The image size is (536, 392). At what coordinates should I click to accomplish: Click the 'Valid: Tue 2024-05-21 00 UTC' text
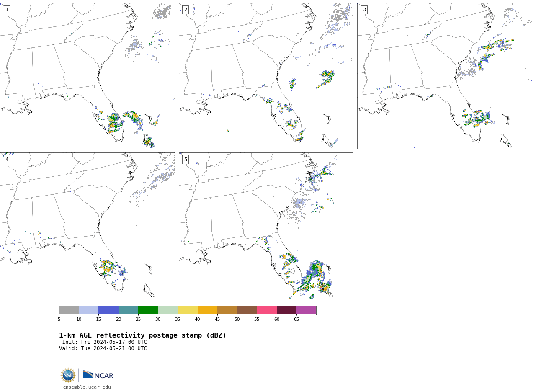pos(103,348)
